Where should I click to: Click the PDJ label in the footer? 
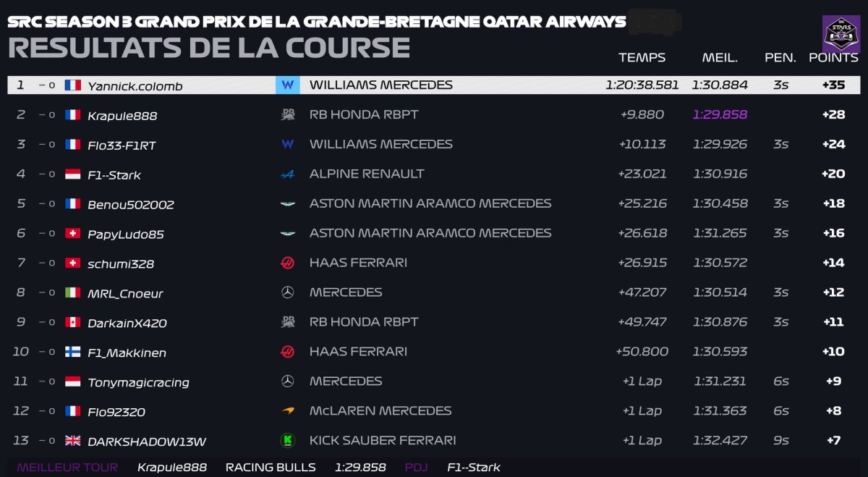tap(417, 467)
